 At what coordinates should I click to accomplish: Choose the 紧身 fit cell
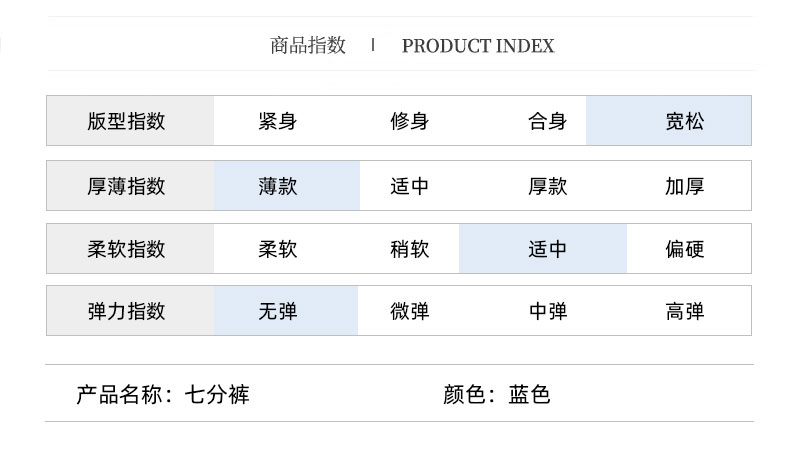coord(278,121)
